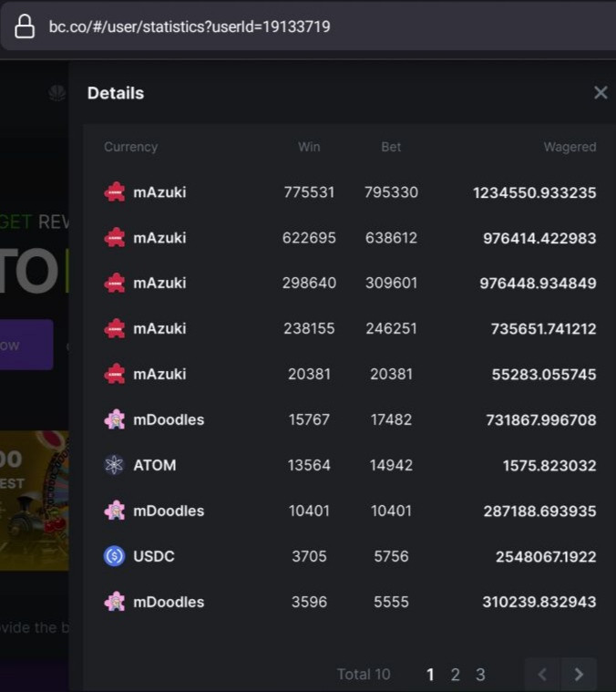616x692 pixels.
Task: Click the USDC currency icon
Action: (x=115, y=556)
